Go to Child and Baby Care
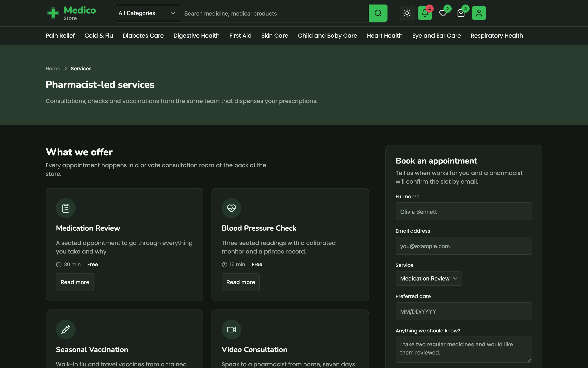This screenshot has height=368, width=588. coord(327,36)
